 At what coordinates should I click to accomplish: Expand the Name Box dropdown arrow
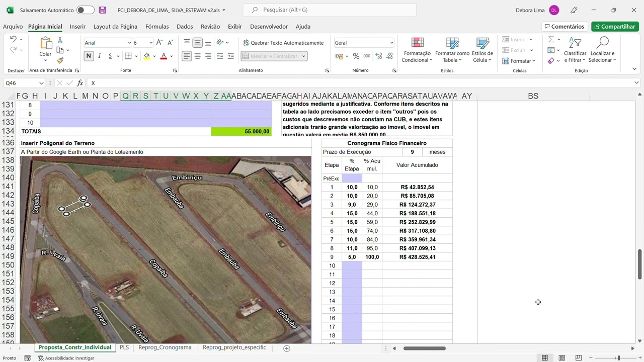coord(41,83)
